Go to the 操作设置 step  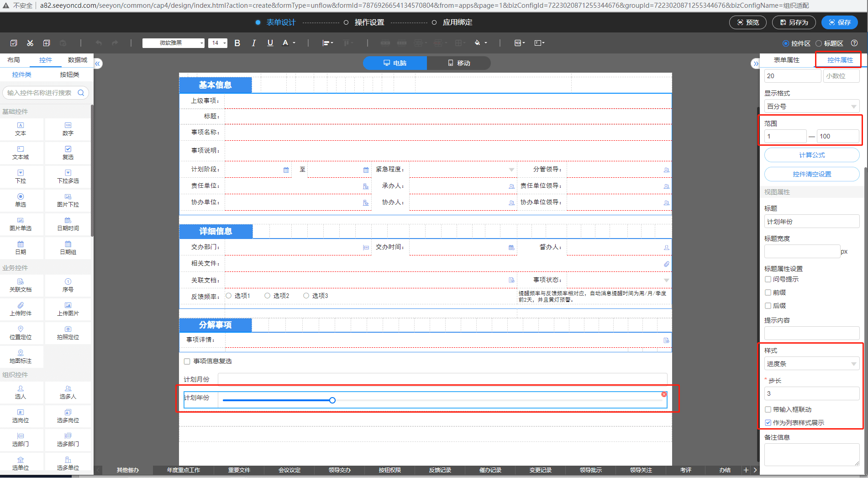click(x=369, y=22)
